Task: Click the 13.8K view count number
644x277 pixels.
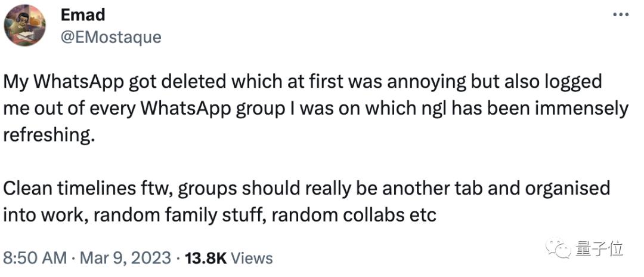Action: pos(206,258)
